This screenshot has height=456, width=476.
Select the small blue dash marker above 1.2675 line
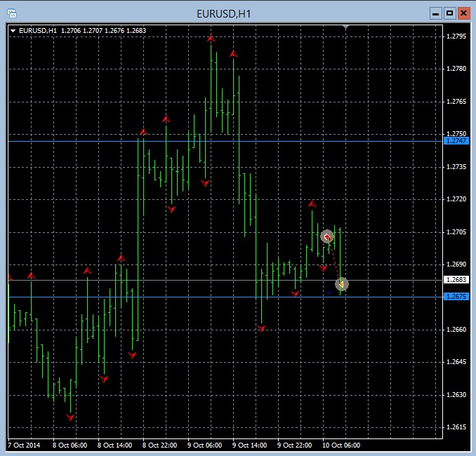coord(329,292)
